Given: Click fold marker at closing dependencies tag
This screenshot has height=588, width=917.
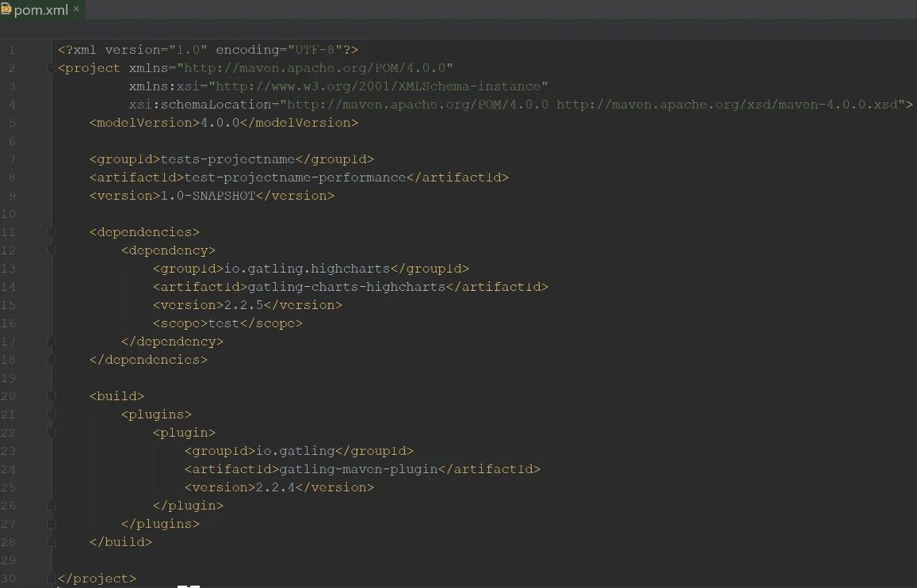Looking at the screenshot, I should 52,360.
